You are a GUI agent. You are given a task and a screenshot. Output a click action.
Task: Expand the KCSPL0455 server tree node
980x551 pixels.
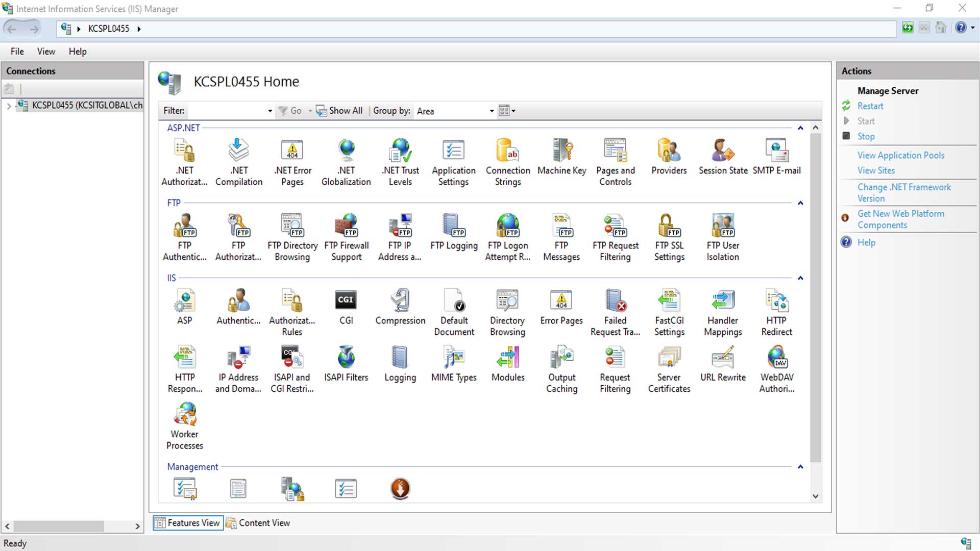pos(9,106)
